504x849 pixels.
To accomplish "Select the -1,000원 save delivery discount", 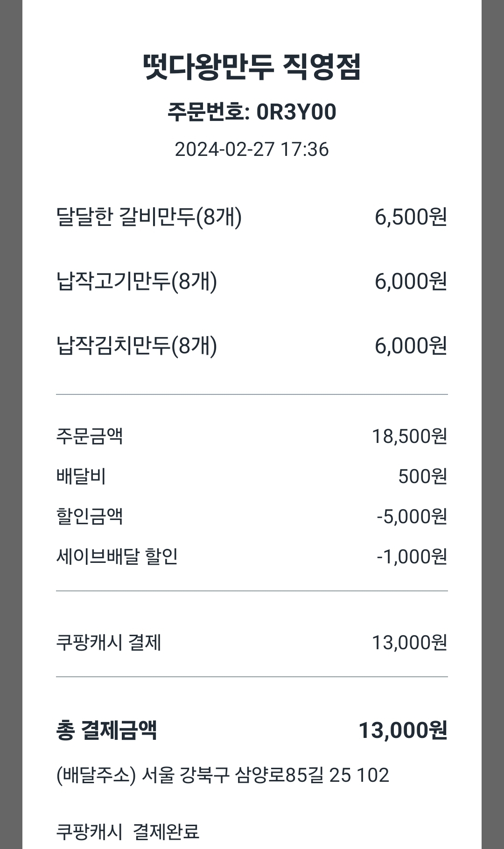I will (412, 556).
